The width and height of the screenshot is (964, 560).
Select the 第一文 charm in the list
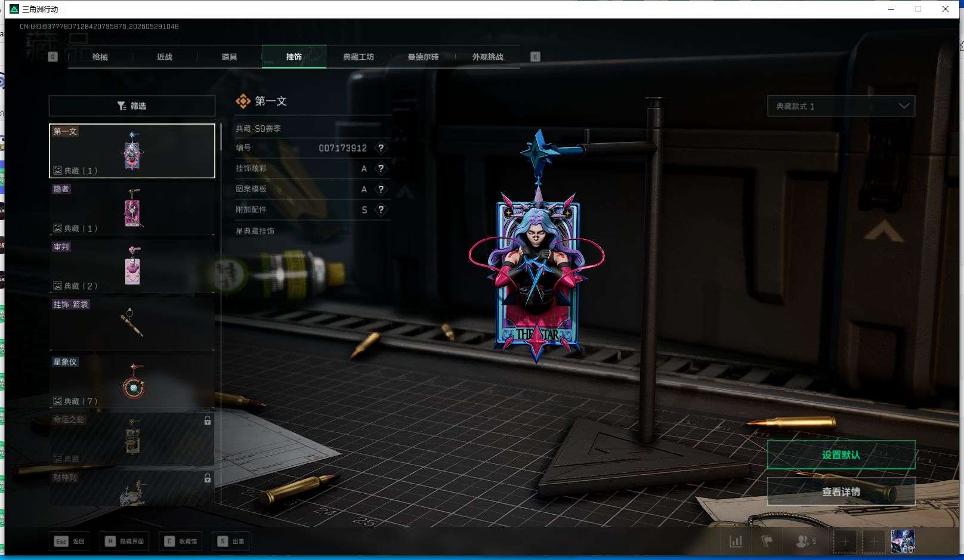click(x=132, y=151)
